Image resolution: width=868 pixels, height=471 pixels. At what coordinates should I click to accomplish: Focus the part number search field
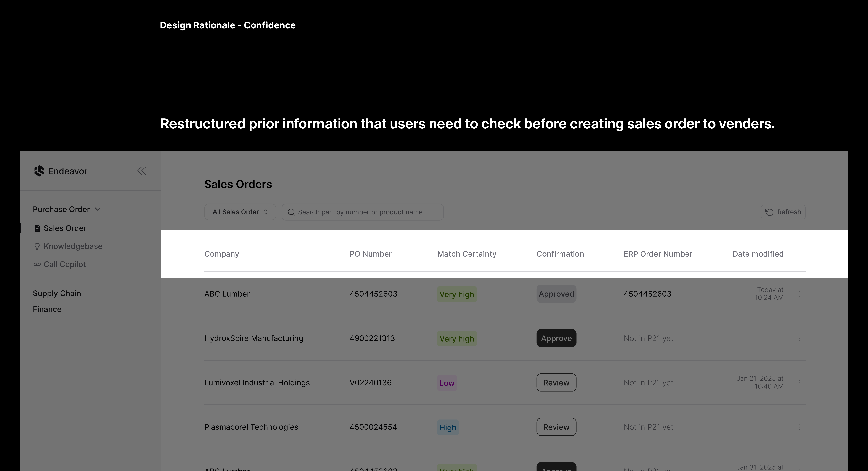367,212
